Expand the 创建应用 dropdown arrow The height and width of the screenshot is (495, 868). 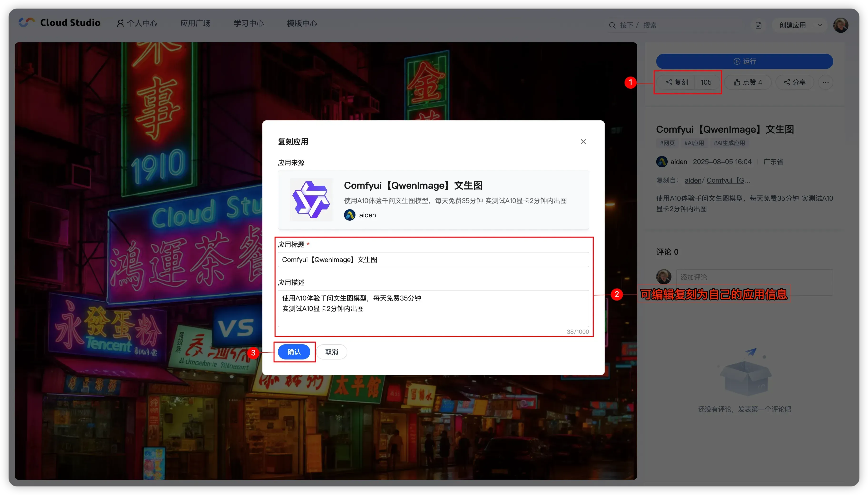[x=820, y=25]
